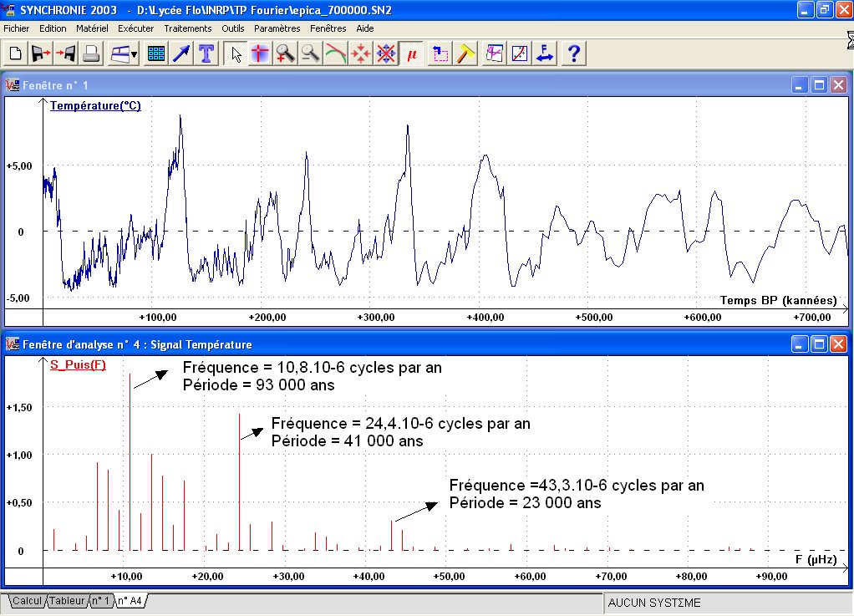Viewport: 854px width, 616px height.
Task: Click the S_Puis(F) axis label
Action: click(78, 365)
